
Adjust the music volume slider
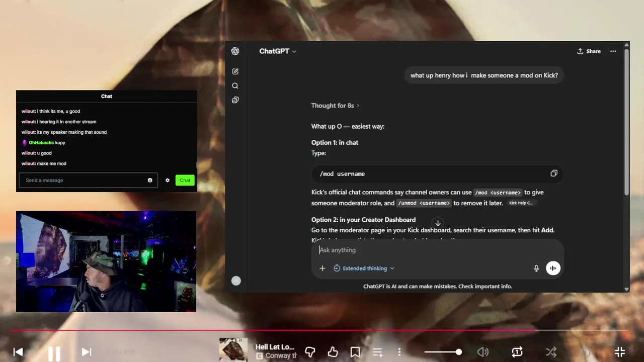coord(443,352)
